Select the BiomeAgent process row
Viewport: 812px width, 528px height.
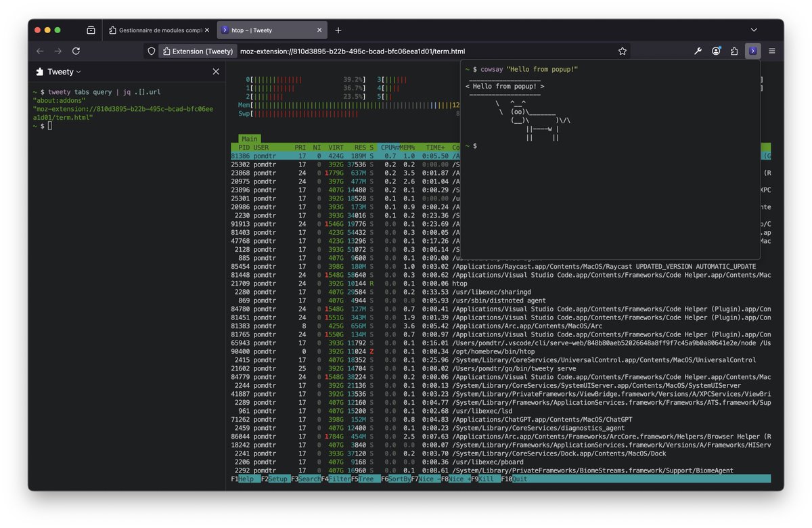[501, 470]
